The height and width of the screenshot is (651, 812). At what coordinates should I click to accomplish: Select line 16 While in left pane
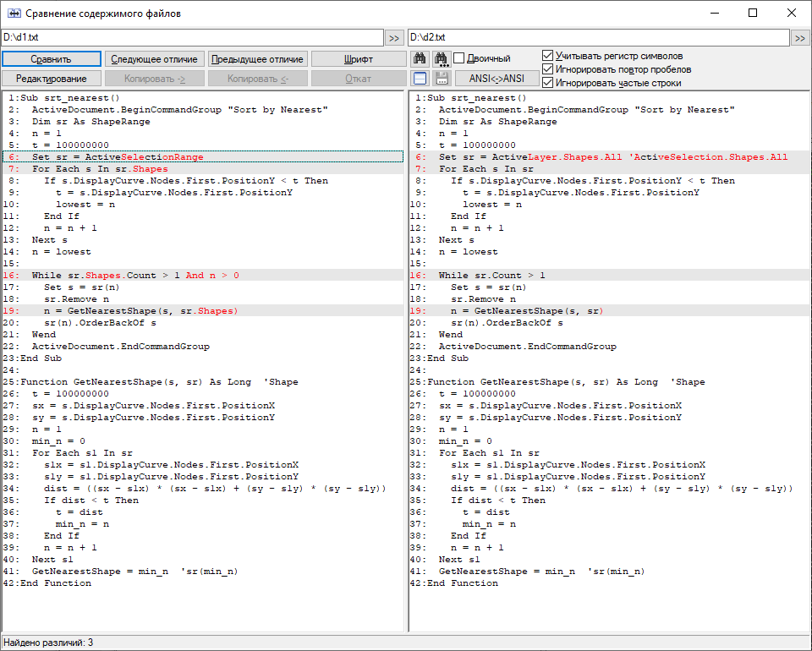click(135, 276)
